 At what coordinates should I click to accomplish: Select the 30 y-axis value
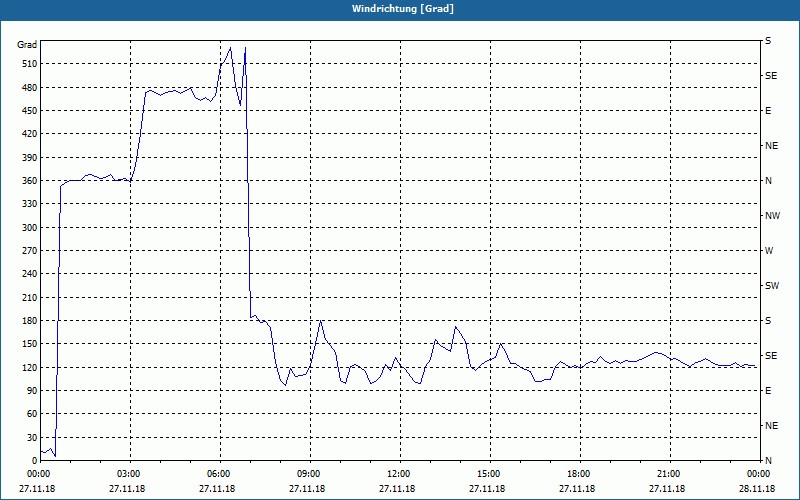32,437
